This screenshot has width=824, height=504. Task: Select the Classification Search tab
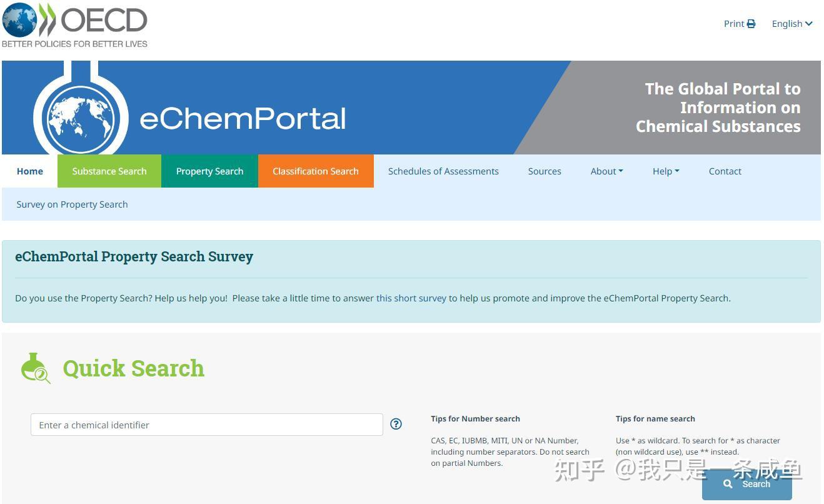point(316,171)
